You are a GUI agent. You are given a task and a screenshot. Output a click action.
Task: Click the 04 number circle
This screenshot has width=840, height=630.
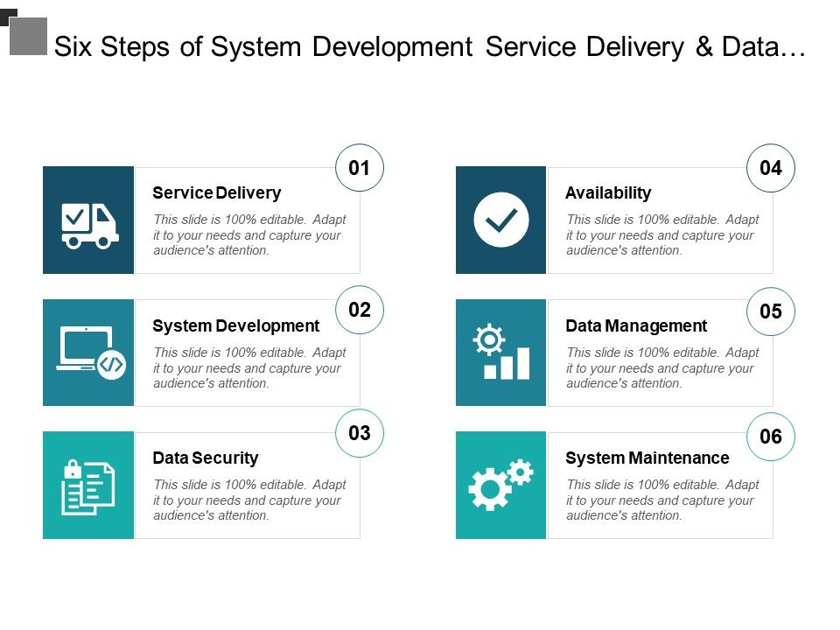coord(770,168)
